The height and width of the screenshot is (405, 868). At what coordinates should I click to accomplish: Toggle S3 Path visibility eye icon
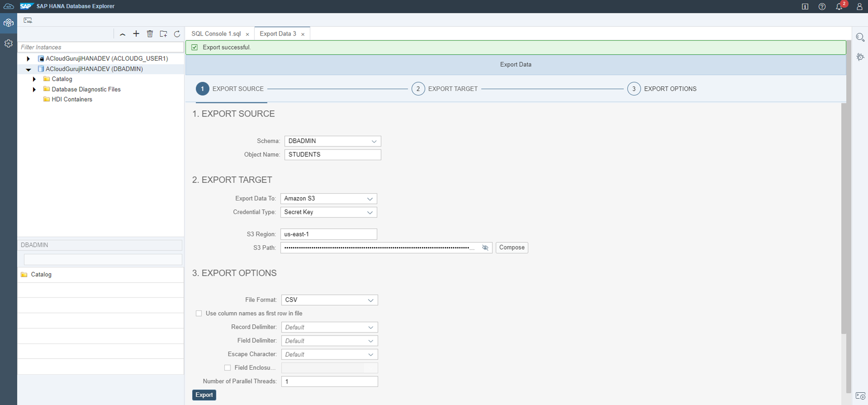pyautogui.click(x=485, y=247)
